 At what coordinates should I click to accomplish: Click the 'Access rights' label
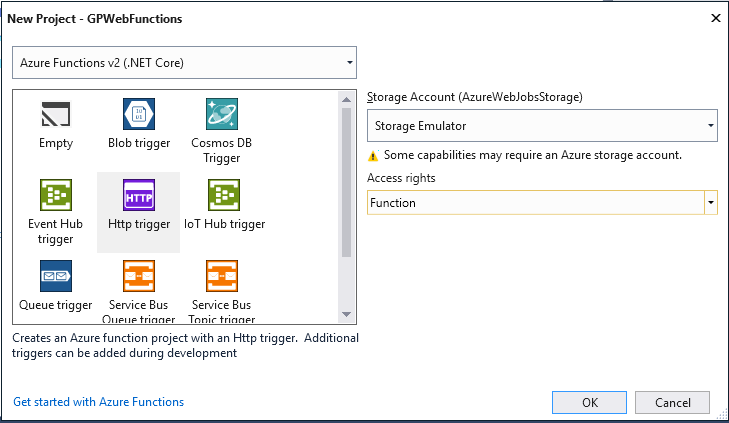(401, 178)
